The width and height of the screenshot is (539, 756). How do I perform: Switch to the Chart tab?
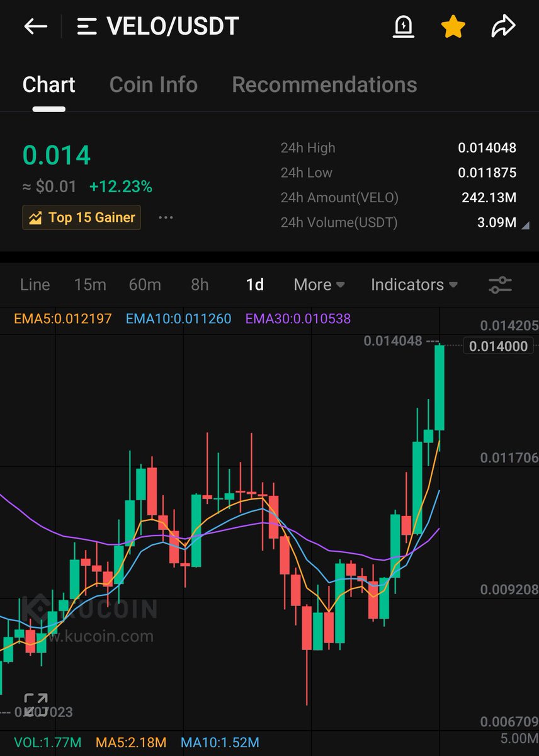(x=49, y=84)
